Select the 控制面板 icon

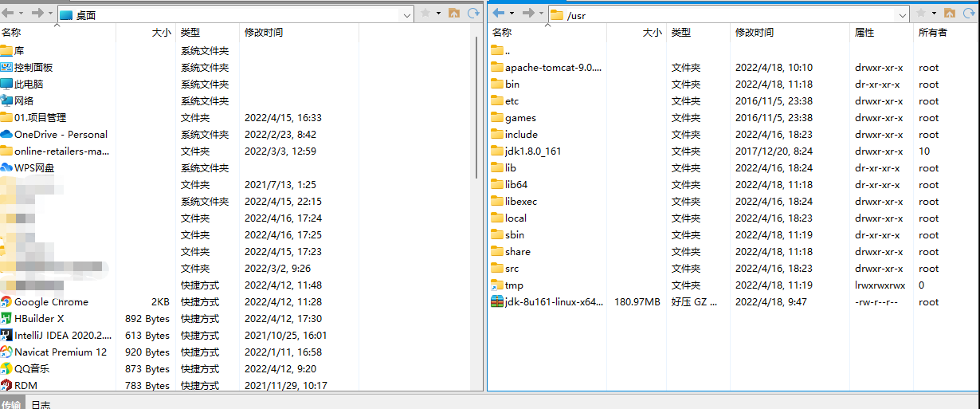(x=6, y=67)
